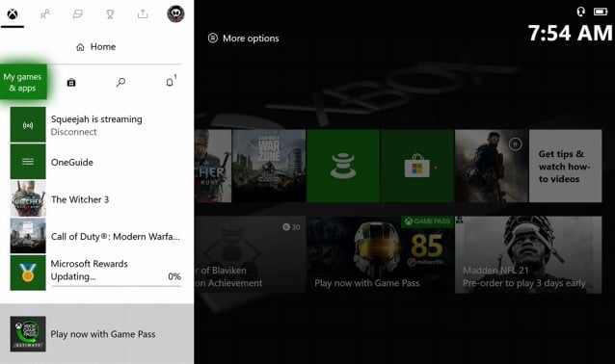Disconnect Squeejah's stream
615x364 pixels.
pos(73,132)
